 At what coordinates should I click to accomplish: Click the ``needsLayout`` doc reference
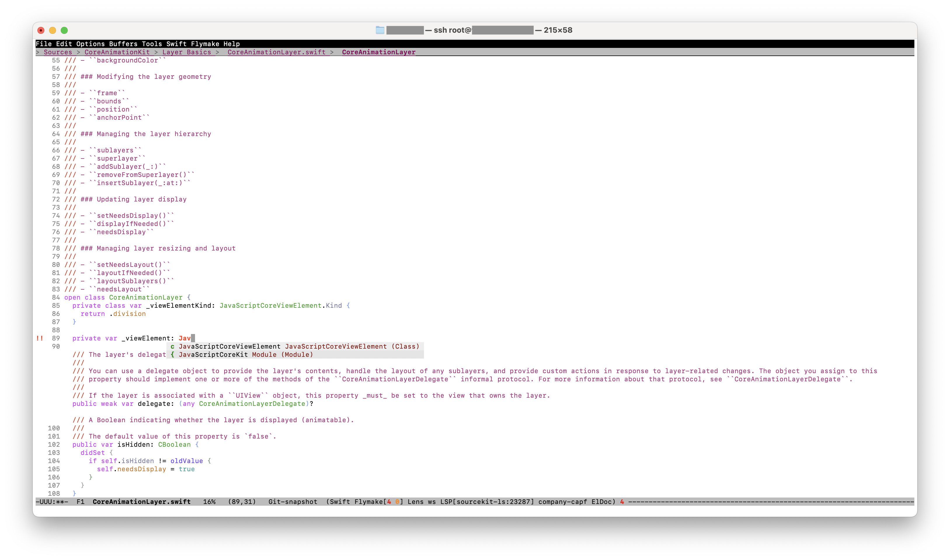[119, 289]
